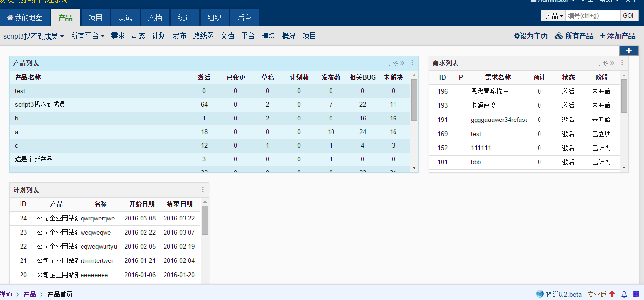
Task: Open 需求列表 panel options menu icon
Action: [622, 63]
